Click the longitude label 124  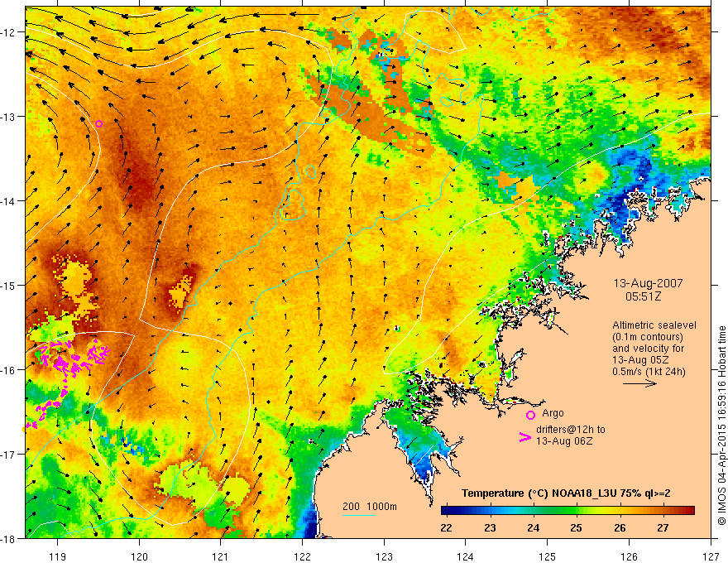[x=466, y=556]
